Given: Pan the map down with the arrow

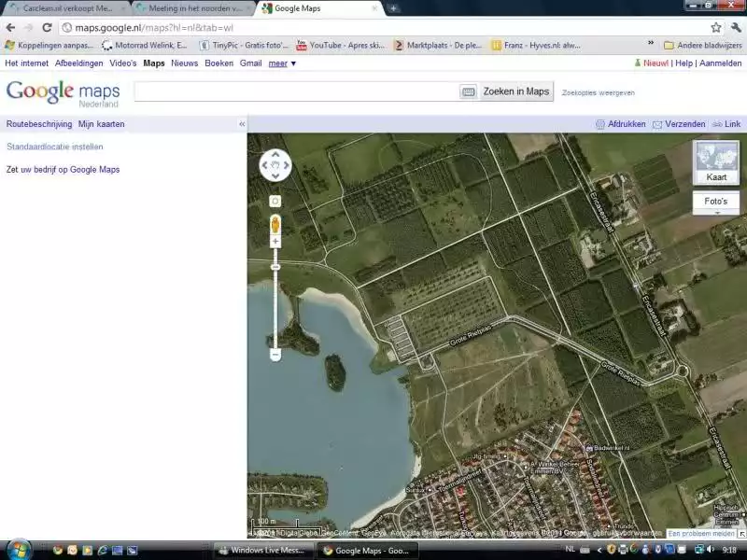Looking at the screenshot, I should click(x=275, y=176).
